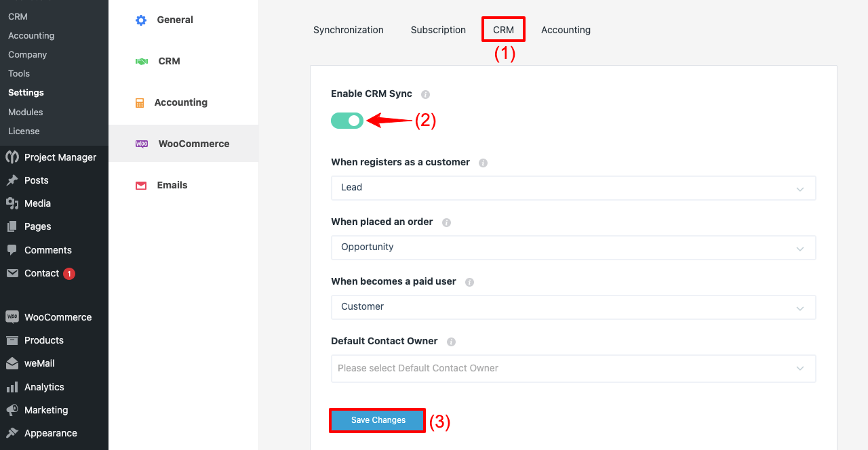The height and width of the screenshot is (450, 868).
Task: Click the Marketing megaphone icon
Action: coord(12,410)
